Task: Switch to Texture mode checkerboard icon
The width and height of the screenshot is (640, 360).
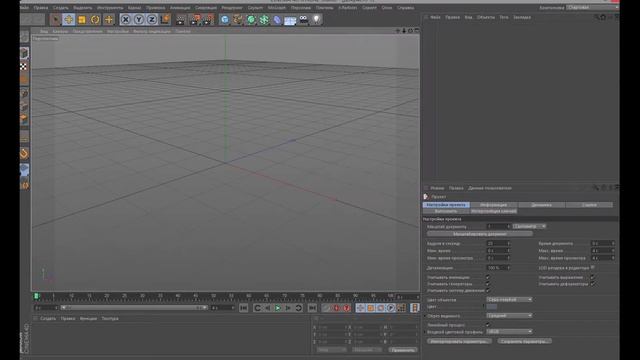Action: pos(24,67)
